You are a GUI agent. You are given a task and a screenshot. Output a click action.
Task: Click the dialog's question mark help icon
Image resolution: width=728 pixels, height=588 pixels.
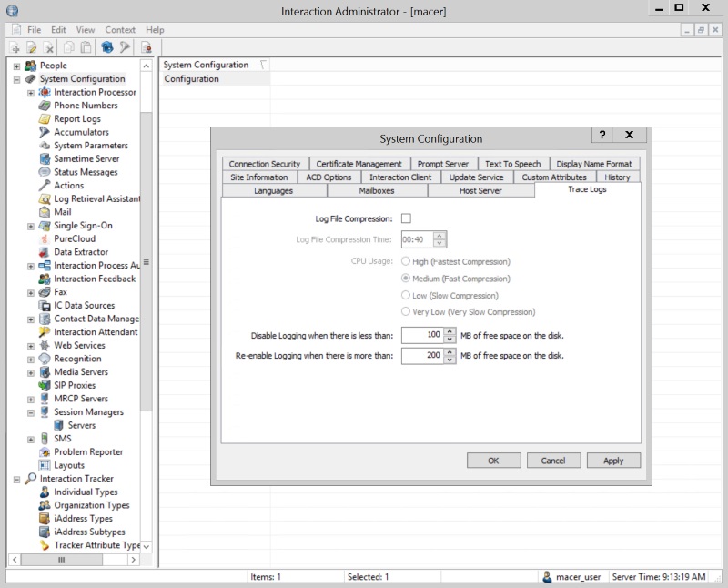[x=601, y=135]
